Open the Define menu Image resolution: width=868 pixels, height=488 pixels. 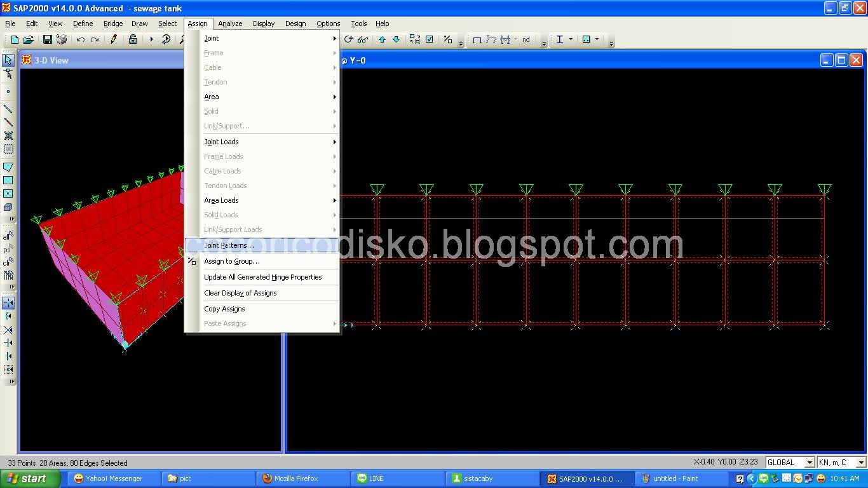click(x=83, y=24)
